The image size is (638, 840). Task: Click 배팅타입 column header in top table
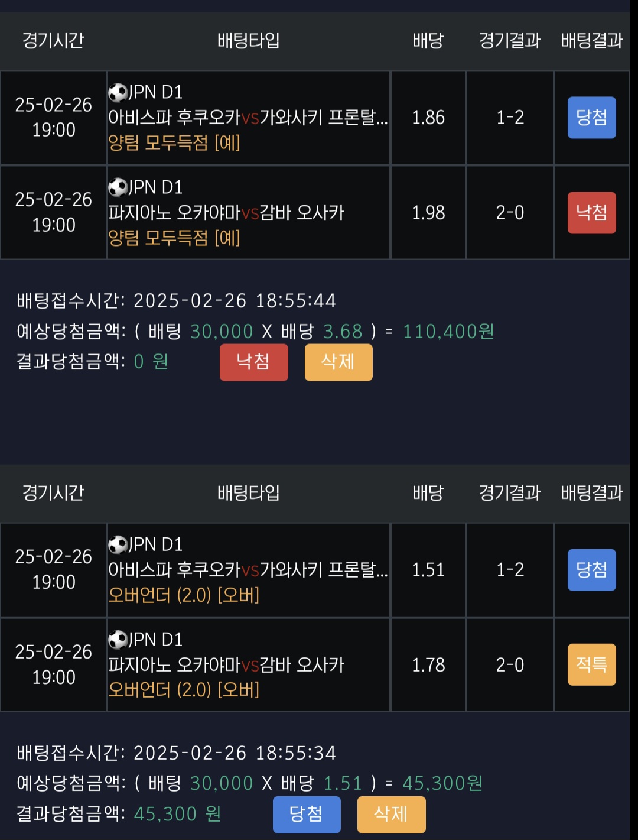click(x=248, y=41)
